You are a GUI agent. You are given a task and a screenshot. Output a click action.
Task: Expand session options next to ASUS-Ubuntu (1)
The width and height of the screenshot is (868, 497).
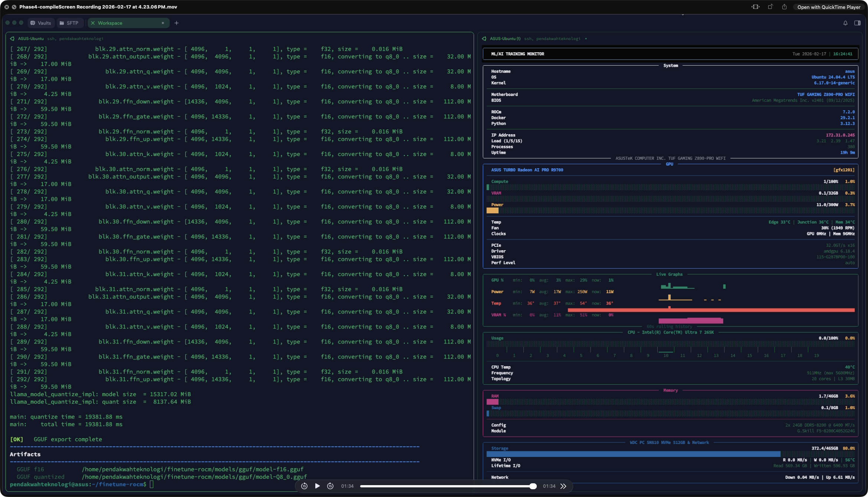(586, 39)
